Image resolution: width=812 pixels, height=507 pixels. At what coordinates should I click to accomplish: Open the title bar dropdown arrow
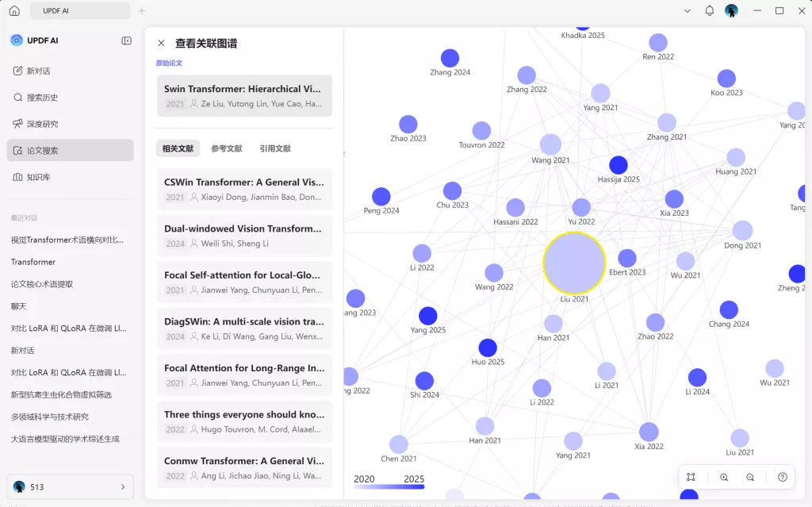(x=687, y=11)
